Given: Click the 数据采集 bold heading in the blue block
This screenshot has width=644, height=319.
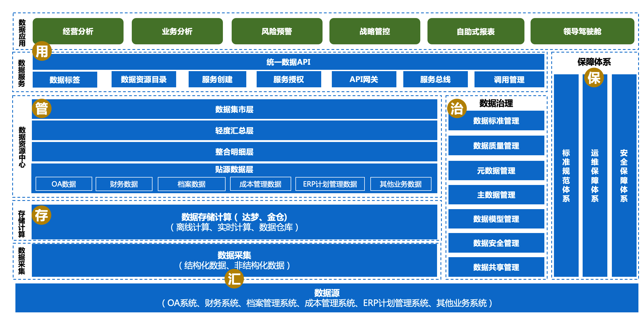Looking at the screenshot, I should click(x=234, y=255).
